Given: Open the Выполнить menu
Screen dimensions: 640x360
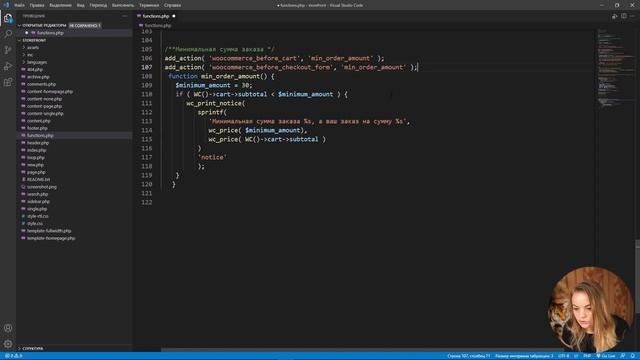Looking at the screenshot, I should [x=123, y=5].
